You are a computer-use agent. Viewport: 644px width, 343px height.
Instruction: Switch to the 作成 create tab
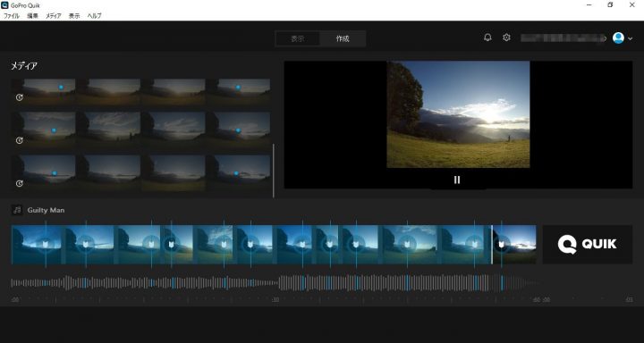pos(343,39)
